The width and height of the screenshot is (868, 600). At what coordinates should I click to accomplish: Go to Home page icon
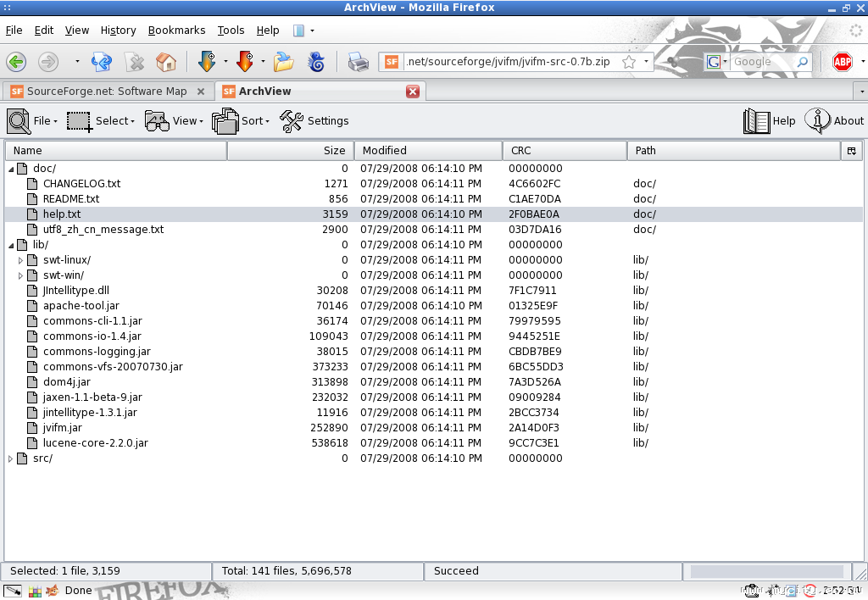[166, 61]
